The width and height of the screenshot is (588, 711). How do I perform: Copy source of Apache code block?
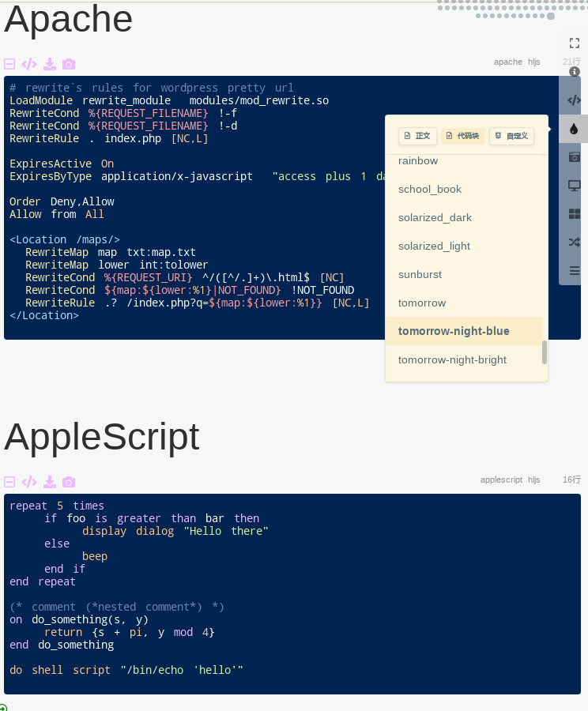coord(29,64)
